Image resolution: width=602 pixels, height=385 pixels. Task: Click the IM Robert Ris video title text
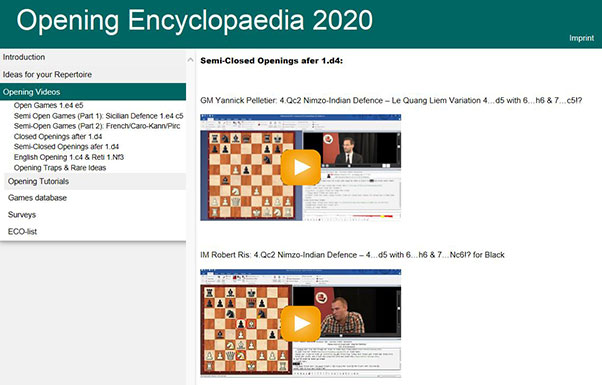coord(352,255)
